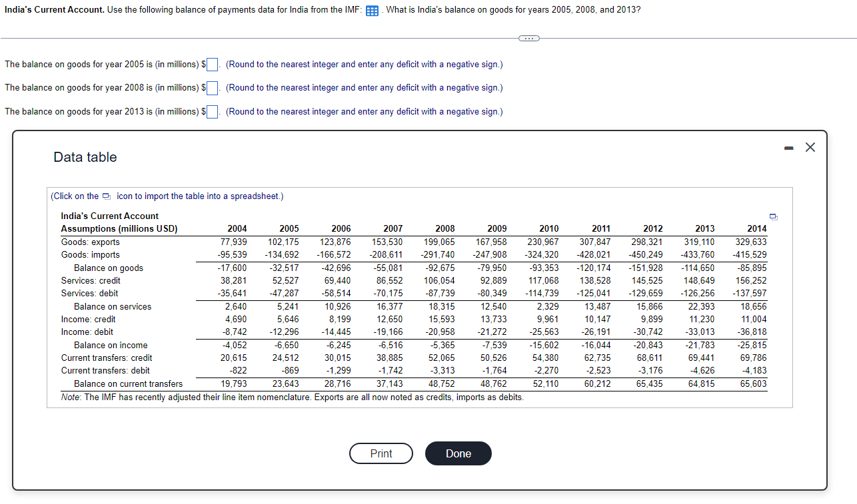
Task: Click the 2004 column header
Action: tap(237, 229)
